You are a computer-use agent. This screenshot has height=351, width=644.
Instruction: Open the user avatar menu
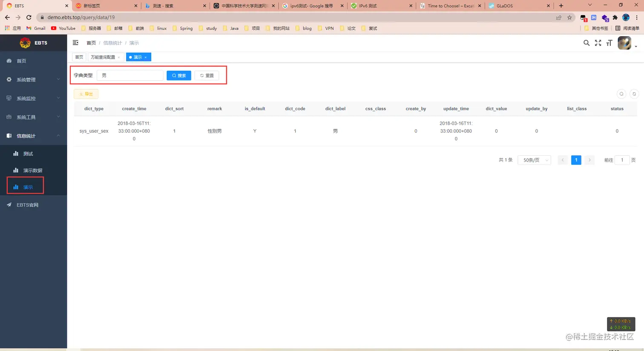[x=624, y=43]
